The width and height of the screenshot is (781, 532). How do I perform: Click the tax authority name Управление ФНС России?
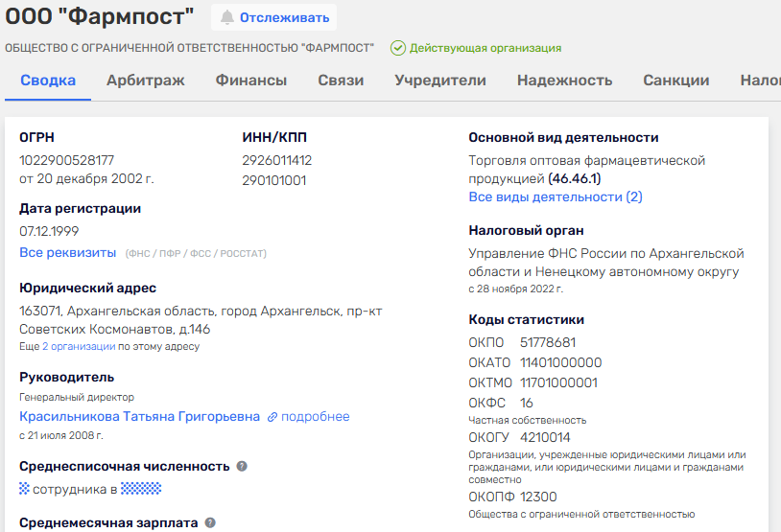coord(606,263)
